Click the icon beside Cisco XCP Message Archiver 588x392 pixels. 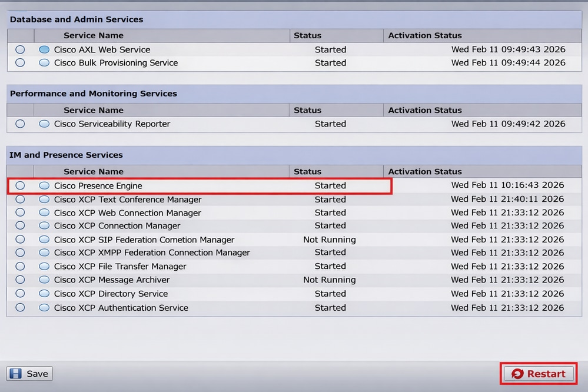tap(44, 280)
